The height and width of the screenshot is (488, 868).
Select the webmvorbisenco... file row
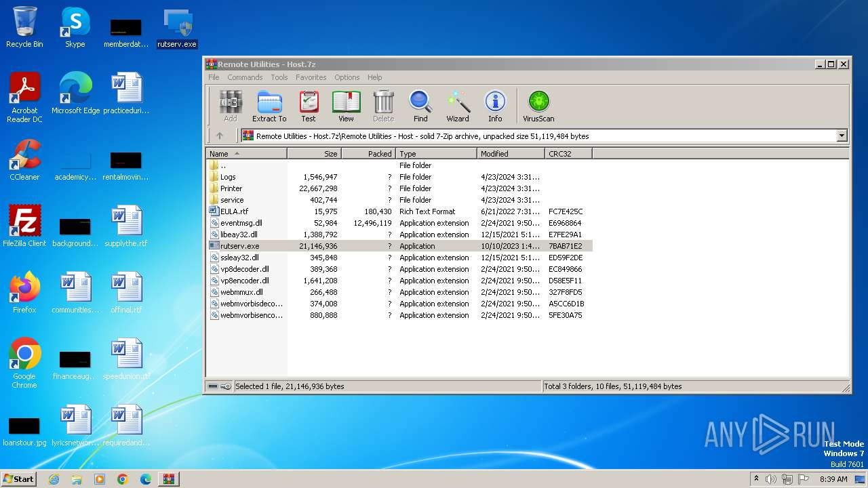click(399, 315)
